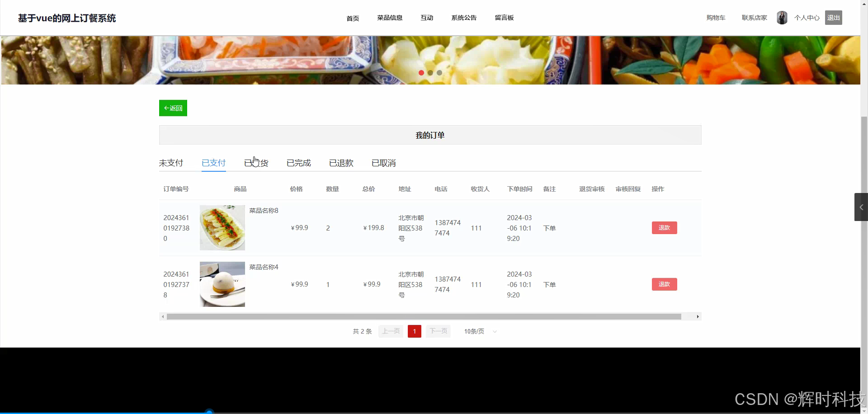The width and height of the screenshot is (868, 414).
Task: Click the 退出 logout button
Action: [833, 18]
